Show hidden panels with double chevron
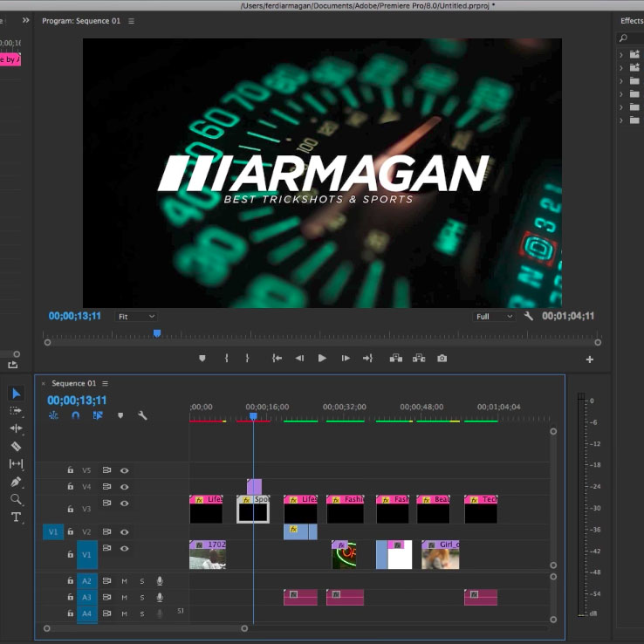This screenshot has width=644, height=644. [26, 20]
